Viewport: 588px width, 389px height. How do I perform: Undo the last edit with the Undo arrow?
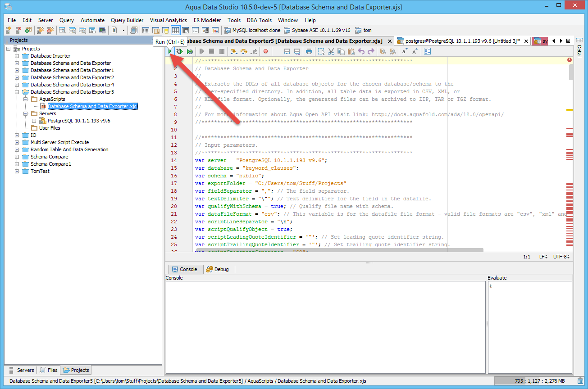361,51
